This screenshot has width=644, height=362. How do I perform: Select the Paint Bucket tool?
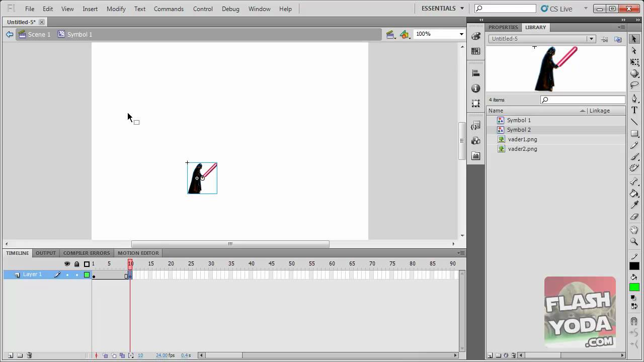(x=634, y=194)
